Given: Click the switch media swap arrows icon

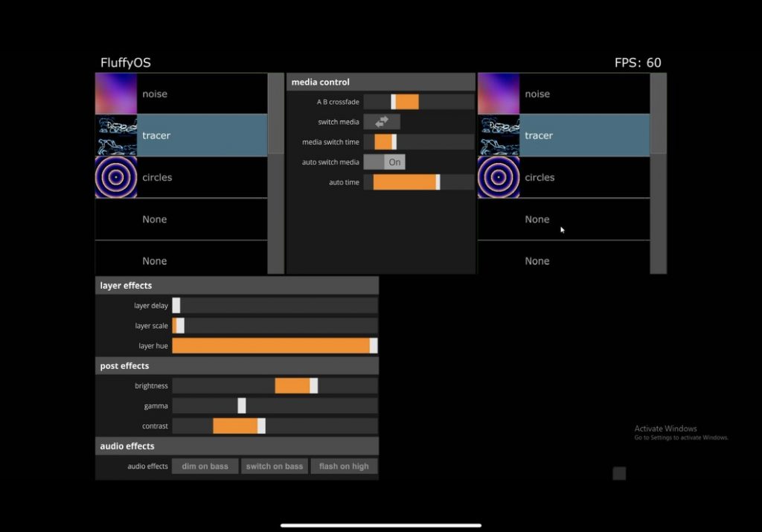Looking at the screenshot, I should coord(382,121).
